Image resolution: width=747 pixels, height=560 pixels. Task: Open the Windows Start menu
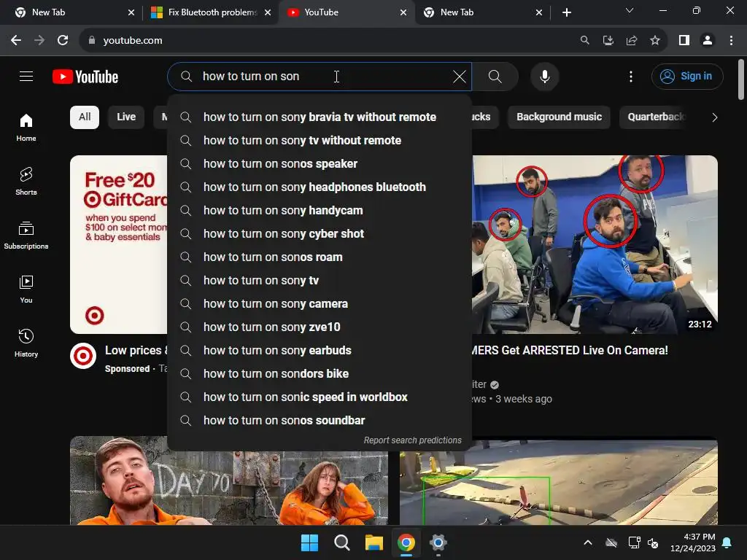click(x=309, y=542)
